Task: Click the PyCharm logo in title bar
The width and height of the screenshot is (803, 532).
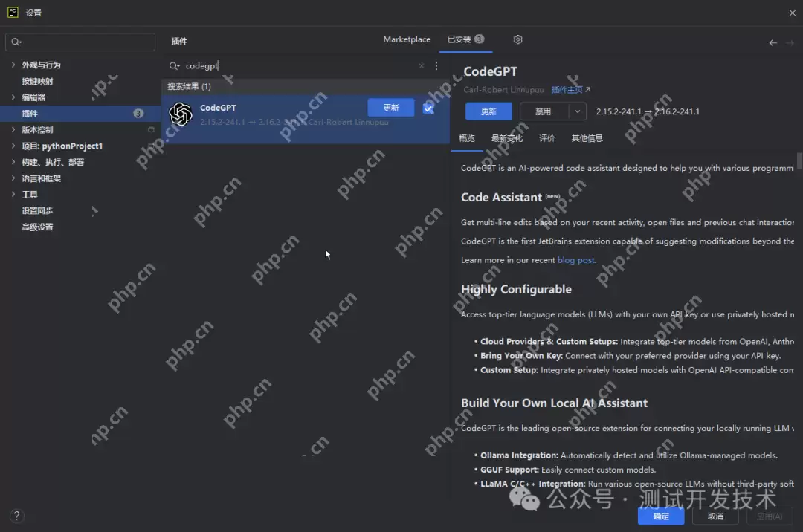Action: coord(13,13)
